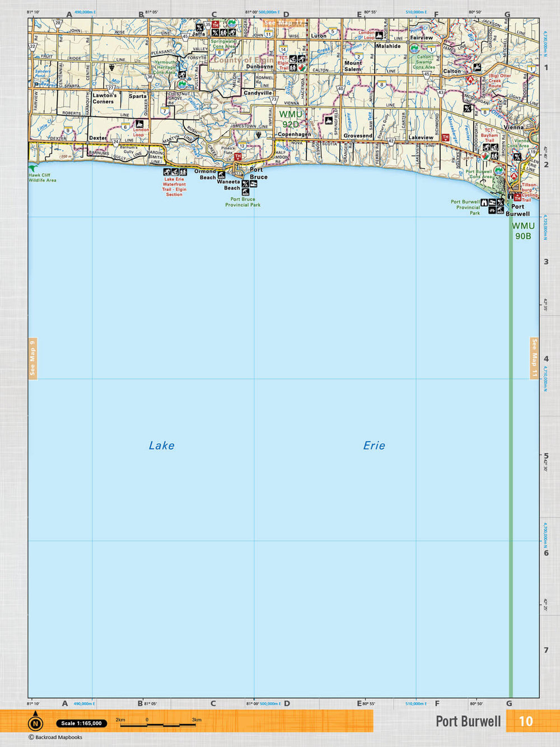This screenshot has width=560, height=747.
Task: Click the north compass arrow icon
Action: click(x=35, y=722)
